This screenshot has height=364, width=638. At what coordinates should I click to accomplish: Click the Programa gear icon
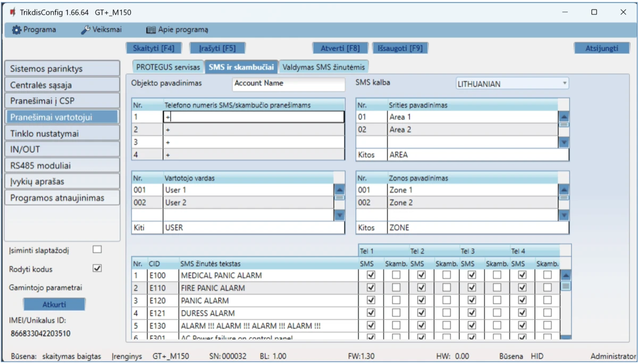[16, 30]
